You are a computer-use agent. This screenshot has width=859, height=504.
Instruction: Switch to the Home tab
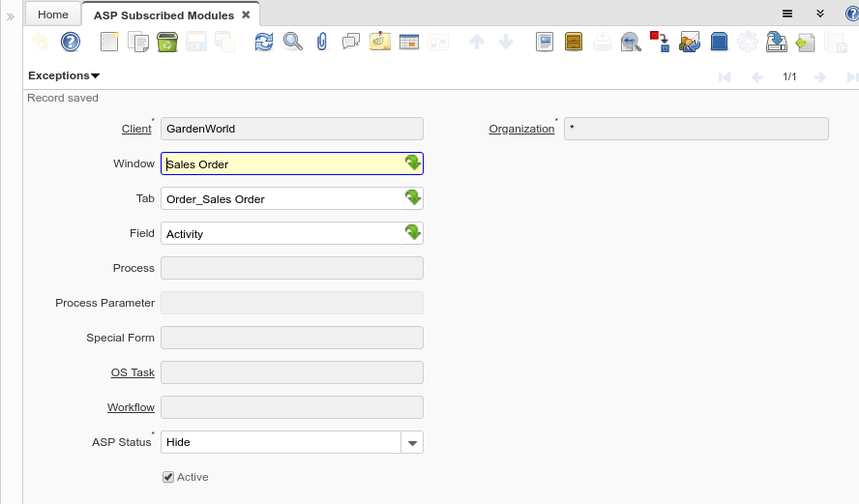[53, 15]
